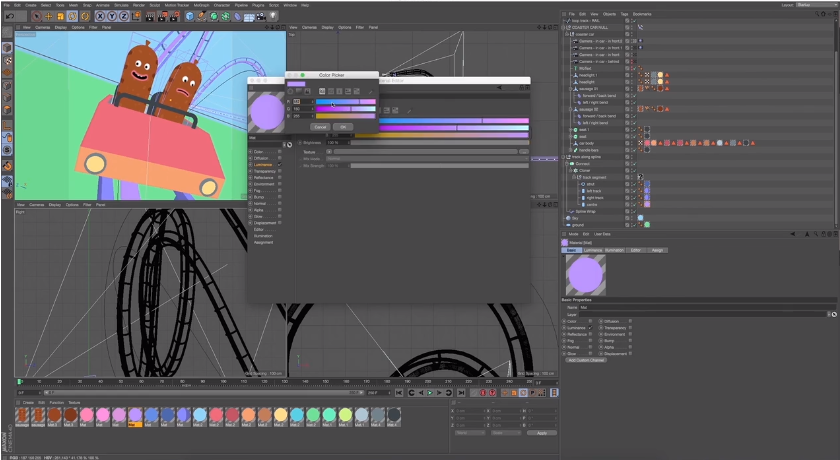Switch to Illumination tab in Attributes
Viewport: 840px width, 460px height.
[x=614, y=250]
